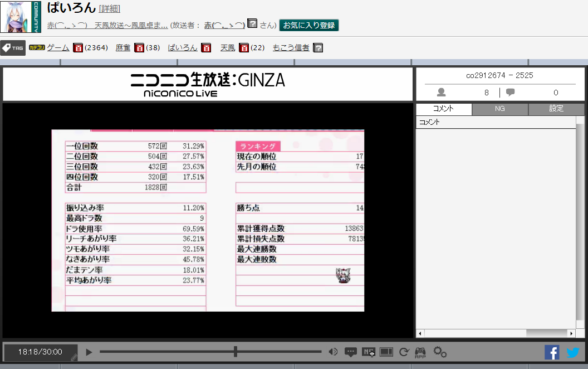Open the broadcaster name link
This screenshot has height=369, width=588.
224,25
